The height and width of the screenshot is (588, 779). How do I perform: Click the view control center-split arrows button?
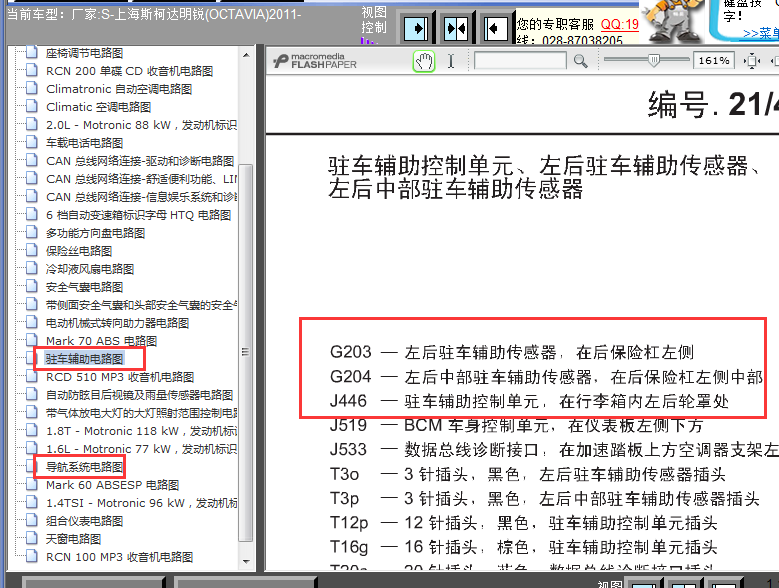(x=456, y=28)
